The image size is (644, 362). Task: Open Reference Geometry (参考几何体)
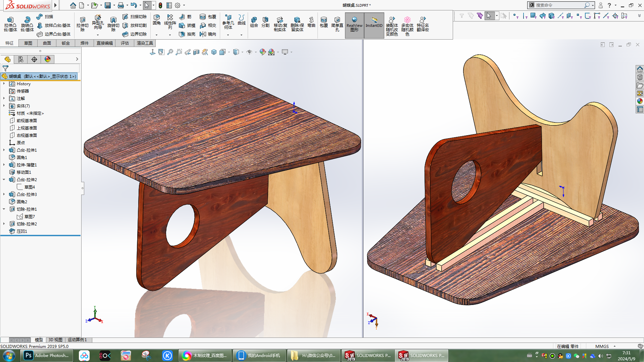pos(228,21)
